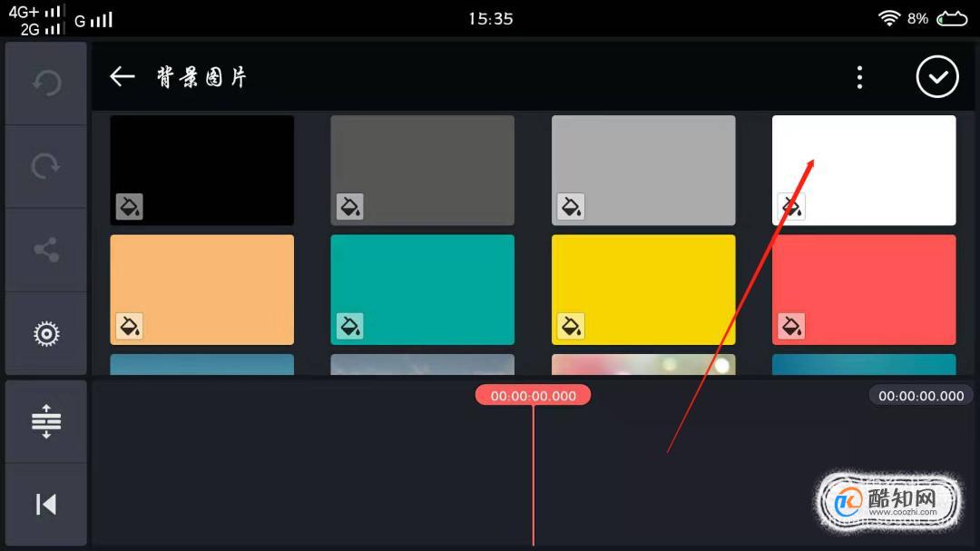Pick the yellow background swatch
980x551 pixels.
click(643, 290)
